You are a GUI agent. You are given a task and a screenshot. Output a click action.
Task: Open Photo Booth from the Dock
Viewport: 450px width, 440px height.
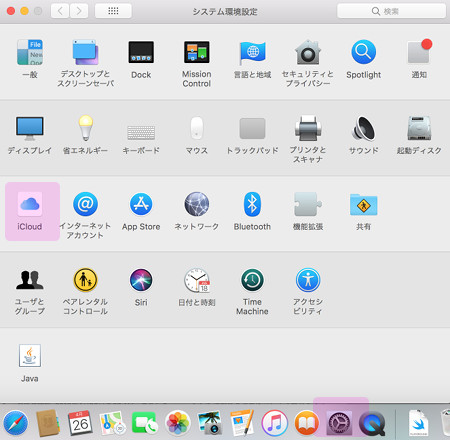[x=210, y=423]
